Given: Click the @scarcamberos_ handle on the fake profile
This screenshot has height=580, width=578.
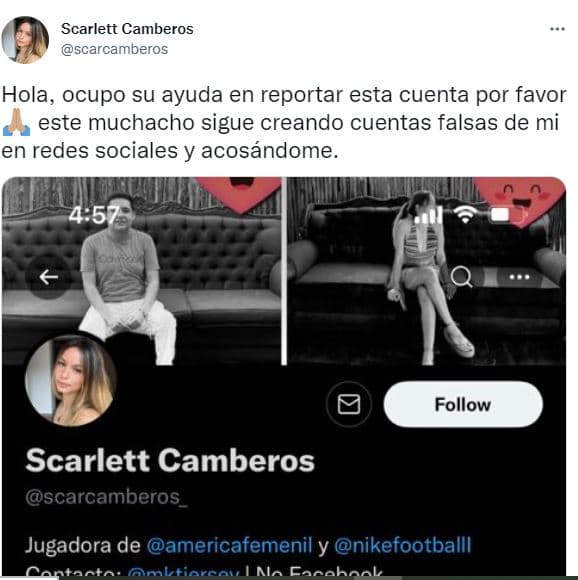Looking at the screenshot, I should click(107, 497).
